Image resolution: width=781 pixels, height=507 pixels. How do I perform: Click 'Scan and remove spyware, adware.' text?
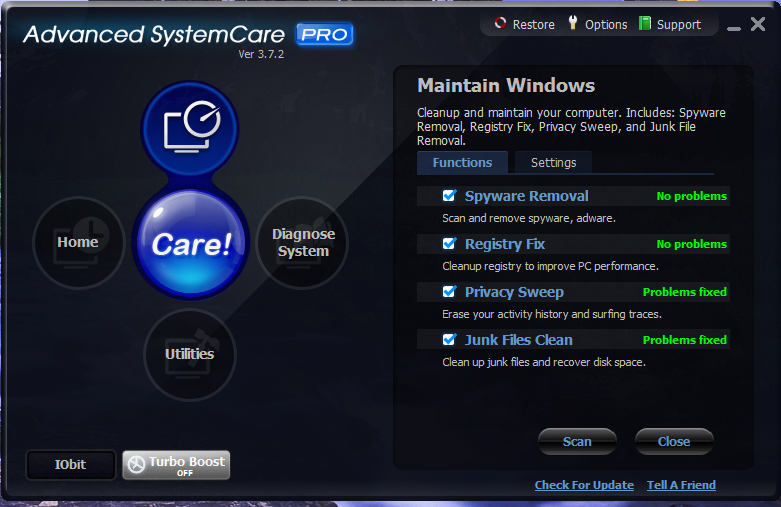pyautogui.click(x=529, y=218)
